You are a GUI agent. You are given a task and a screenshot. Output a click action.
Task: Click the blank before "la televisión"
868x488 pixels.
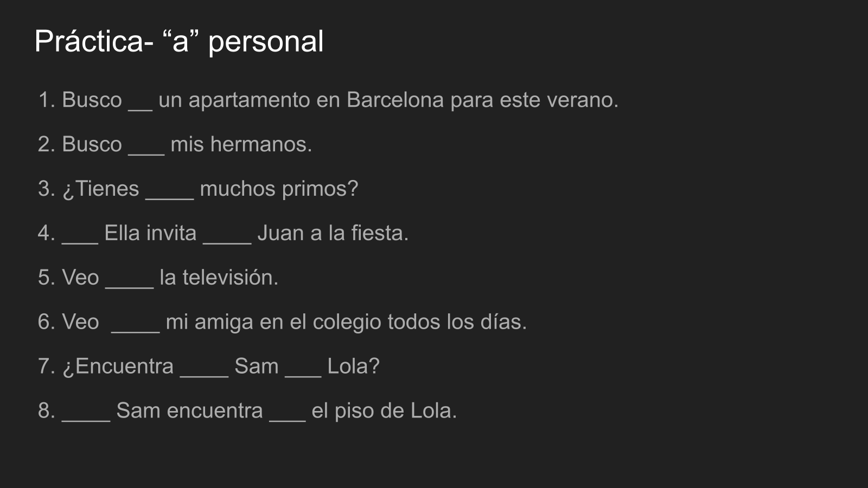130,284
